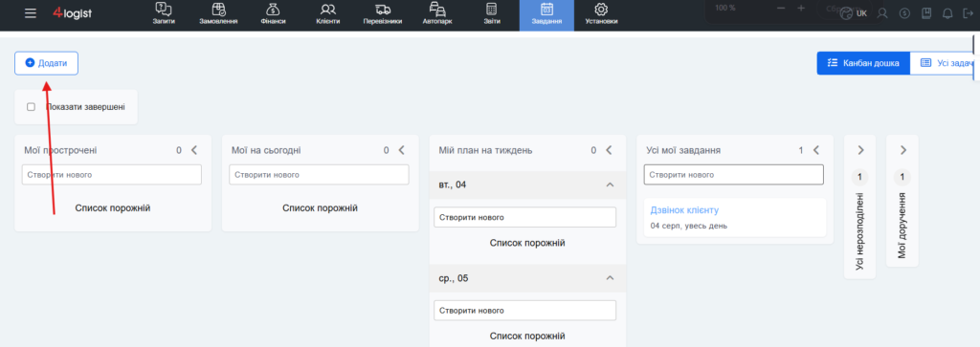Click the Додати button

click(x=46, y=63)
